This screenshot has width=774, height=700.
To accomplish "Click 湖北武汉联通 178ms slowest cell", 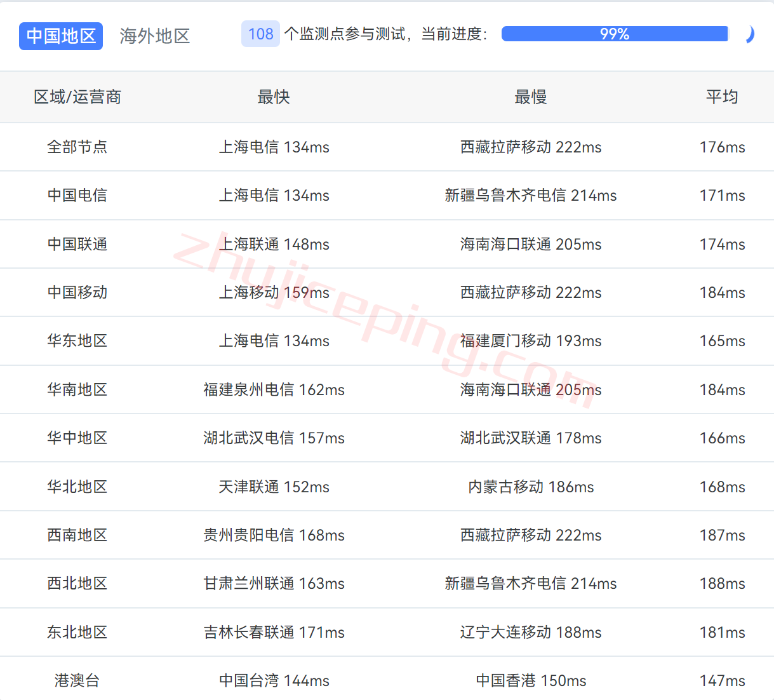I will tap(531, 438).
